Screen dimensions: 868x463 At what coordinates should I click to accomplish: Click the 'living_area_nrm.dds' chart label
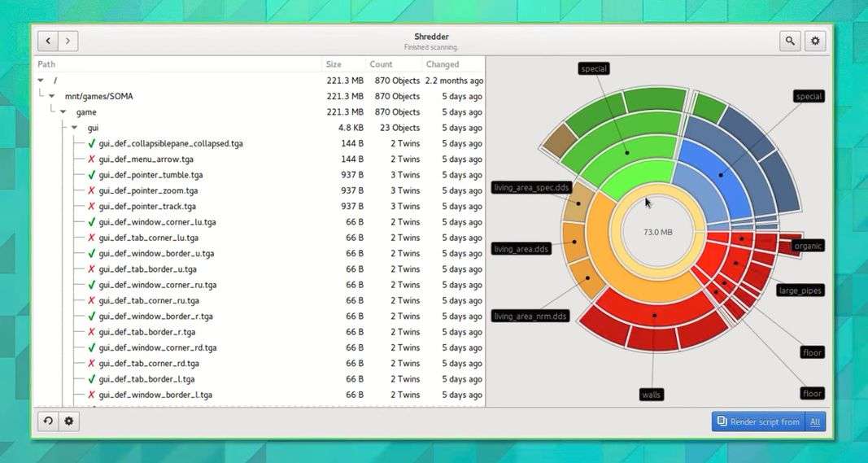click(x=531, y=317)
